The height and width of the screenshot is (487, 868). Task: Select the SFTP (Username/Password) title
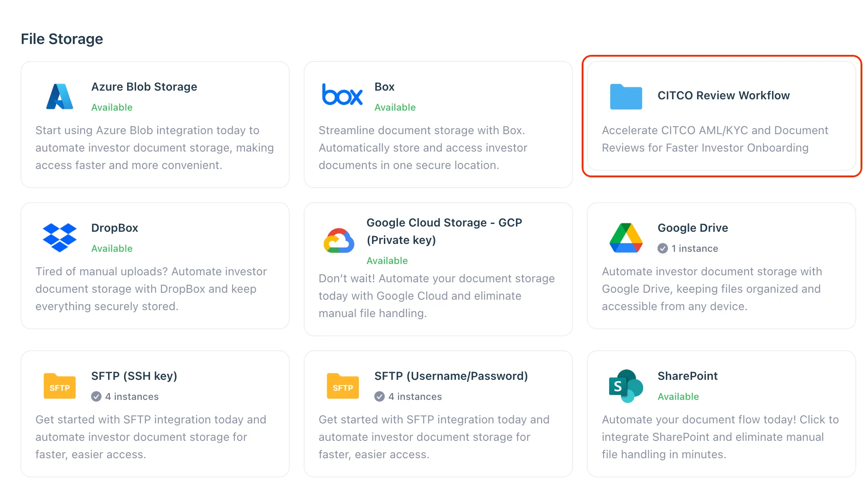[x=451, y=376]
